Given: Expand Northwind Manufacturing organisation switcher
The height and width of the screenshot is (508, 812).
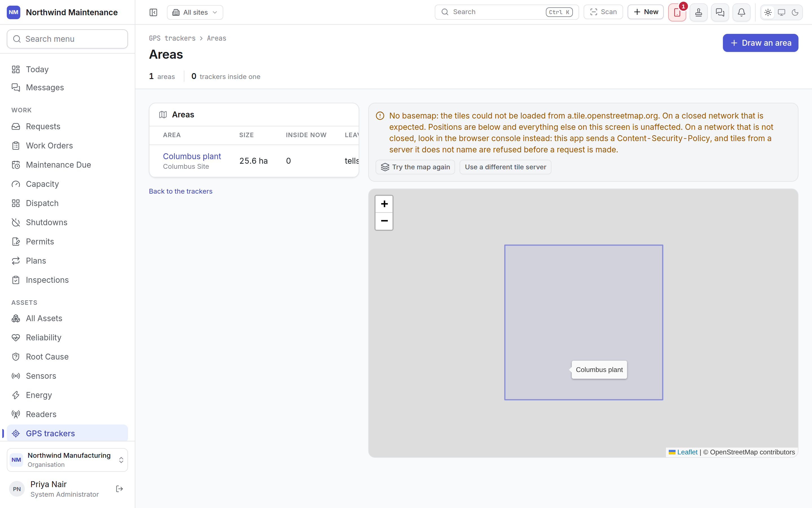Looking at the screenshot, I should tap(67, 460).
